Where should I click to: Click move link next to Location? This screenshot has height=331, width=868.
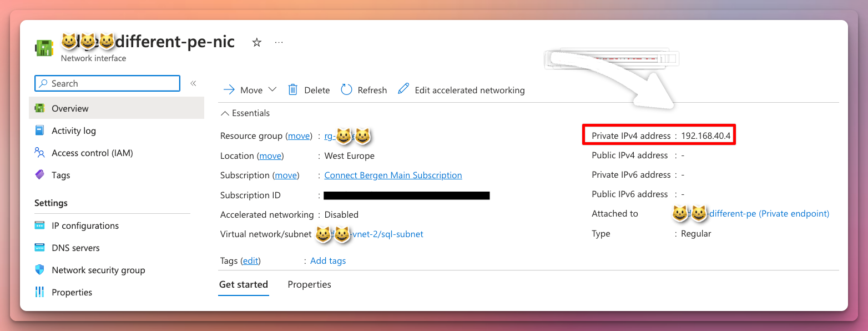(271, 156)
